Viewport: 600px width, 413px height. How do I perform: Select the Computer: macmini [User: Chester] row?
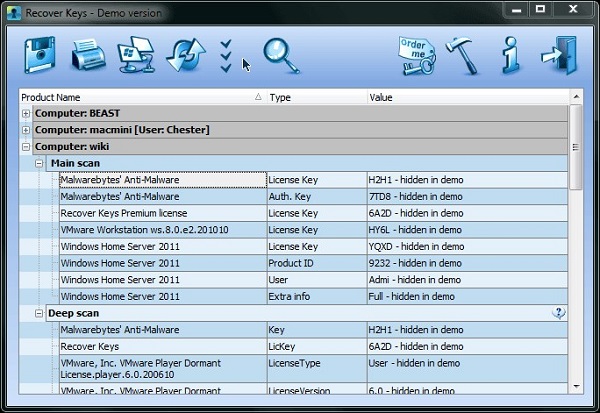[300, 130]
